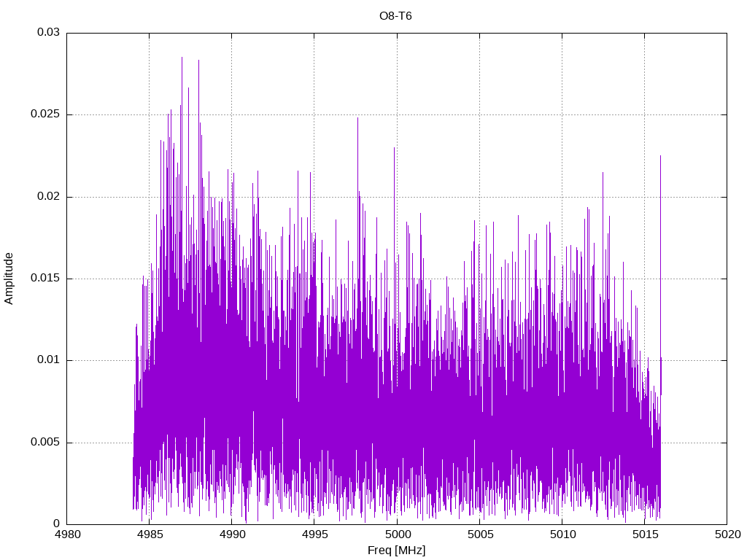
Task: Click the 5015 x-axis tick label
Action: [x=645, y=534]
